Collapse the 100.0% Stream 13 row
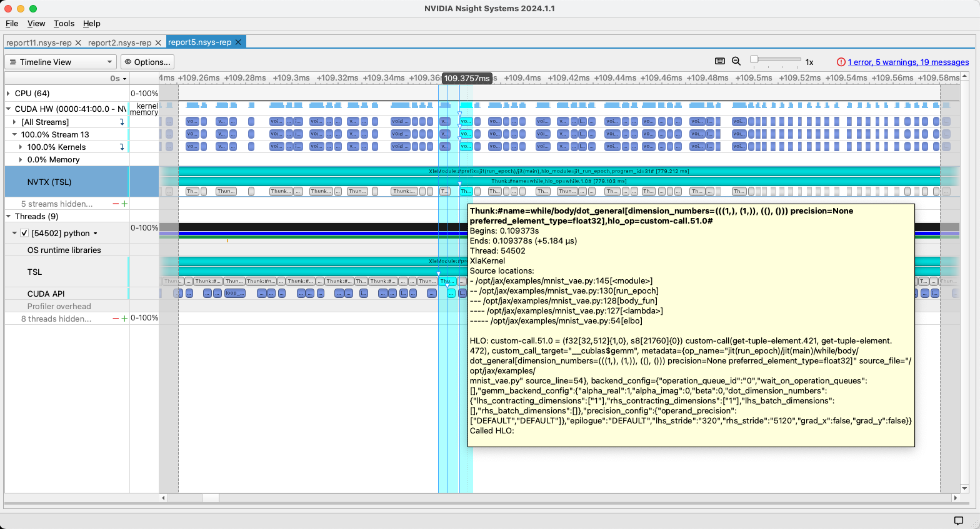Image resolution: width=980 pixels, height=529 pixels. click(x=14, y=134)
